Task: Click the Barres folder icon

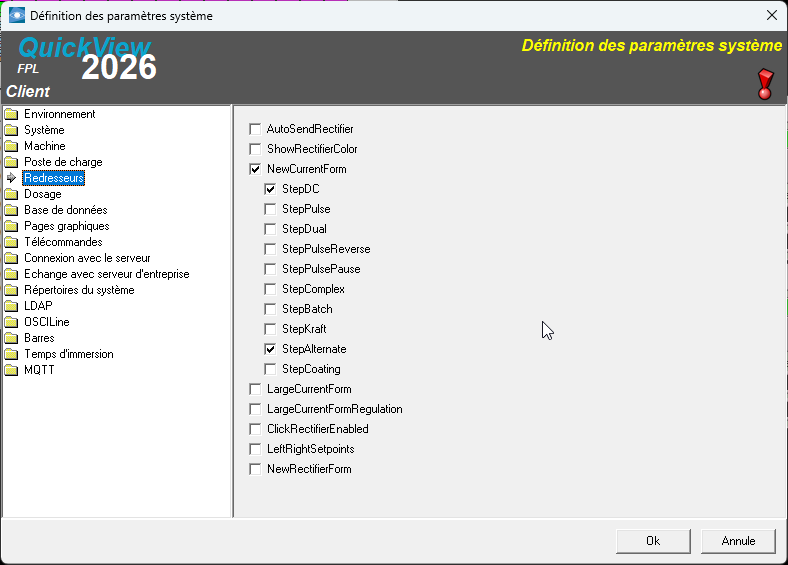Action: (11, 338)
